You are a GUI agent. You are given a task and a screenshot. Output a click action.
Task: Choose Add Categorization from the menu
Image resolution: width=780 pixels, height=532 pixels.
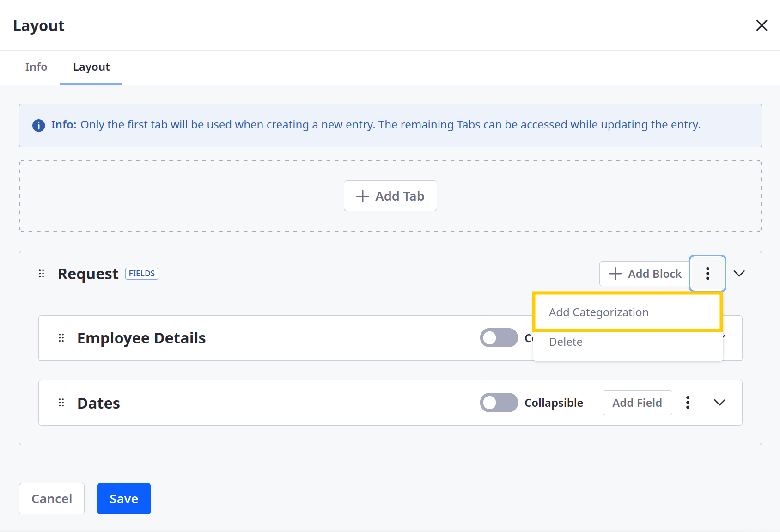(x=628, y=312)
